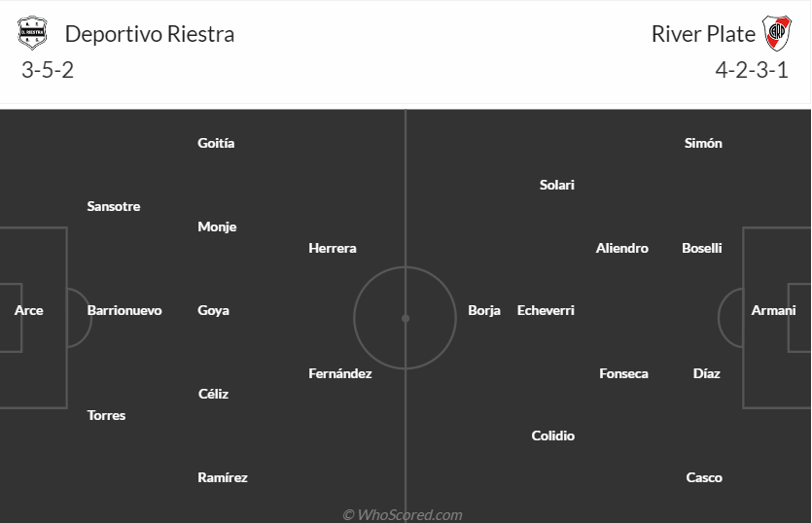The width and height of the screenshot is (812, 523).
Task: Select Echeverri in attacking midfield
Action: (x=546, y=311)
